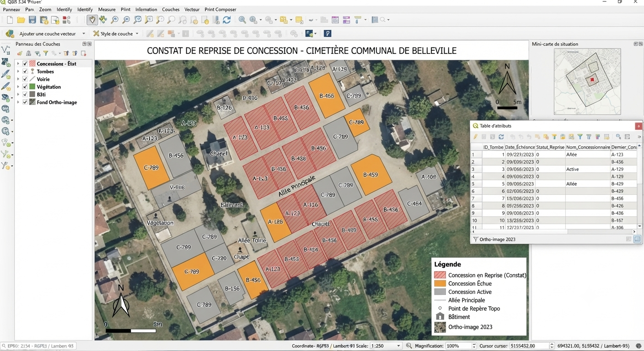Viewport: 644px width, 351px height.
Task: Click the add group icon in Panneau des Couches
Action: pyautogui.click(x=28, y=53)
